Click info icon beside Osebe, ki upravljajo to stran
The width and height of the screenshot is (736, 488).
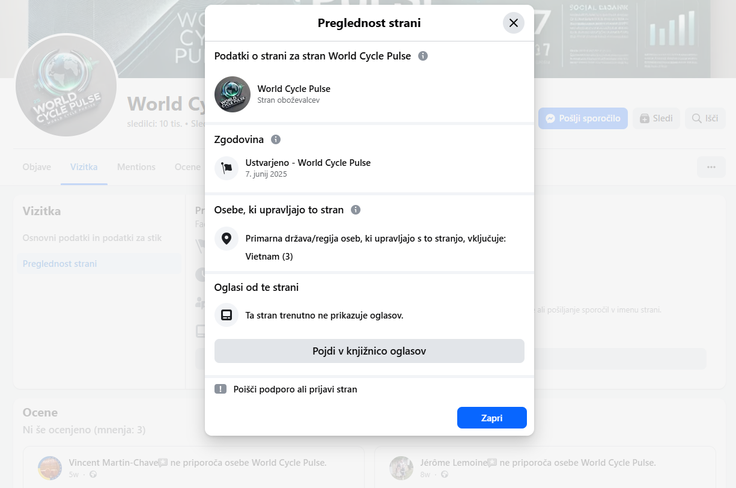click(355, 210)
